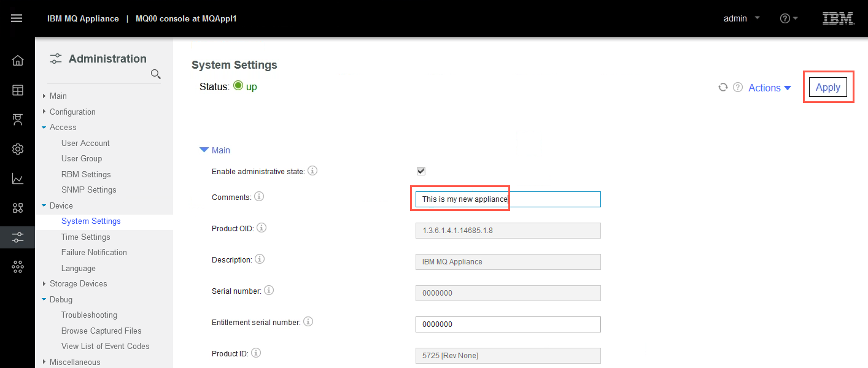Open the table view sidebar icon
This screenshot has height=368, width=868.
coord(18,90)
